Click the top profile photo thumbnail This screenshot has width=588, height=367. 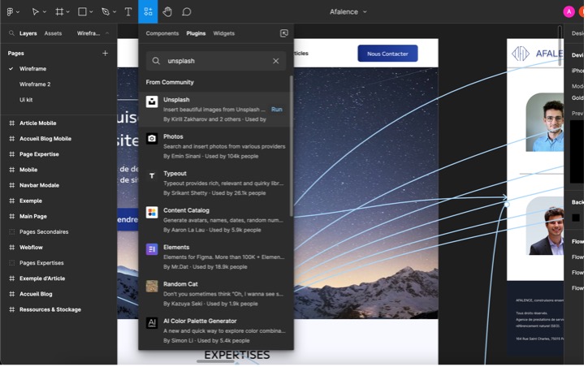coord(545,123)
